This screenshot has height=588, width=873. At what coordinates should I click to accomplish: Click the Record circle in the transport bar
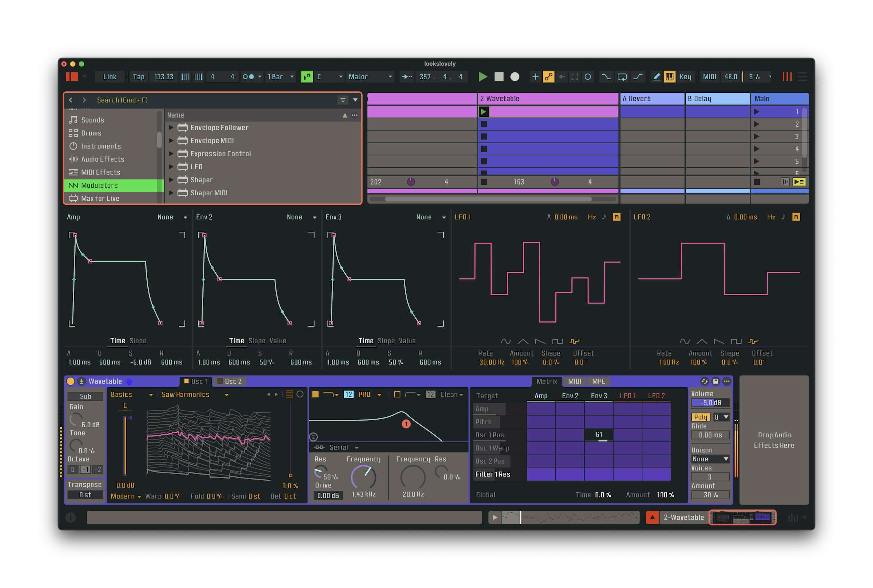point(515,76)
